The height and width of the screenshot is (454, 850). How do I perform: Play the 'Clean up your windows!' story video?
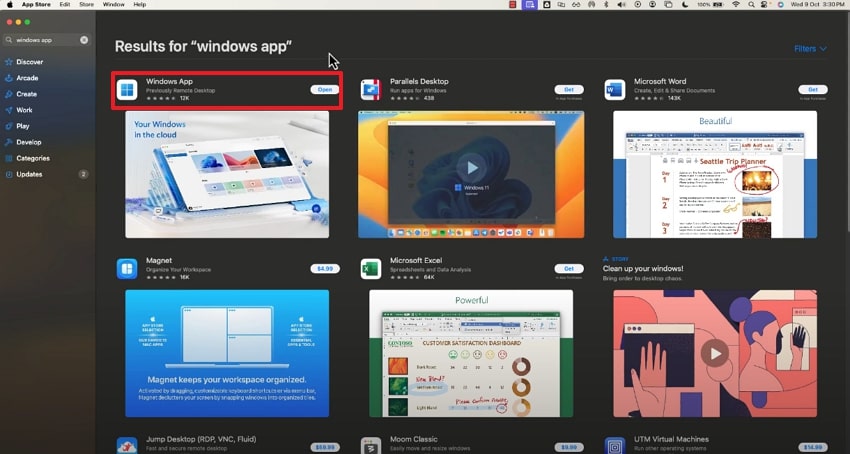pos(715,354)
